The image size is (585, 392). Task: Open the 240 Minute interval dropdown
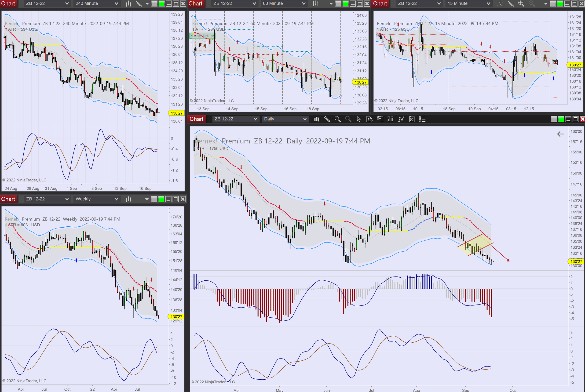pyautogui.click(x=97, y=4)
